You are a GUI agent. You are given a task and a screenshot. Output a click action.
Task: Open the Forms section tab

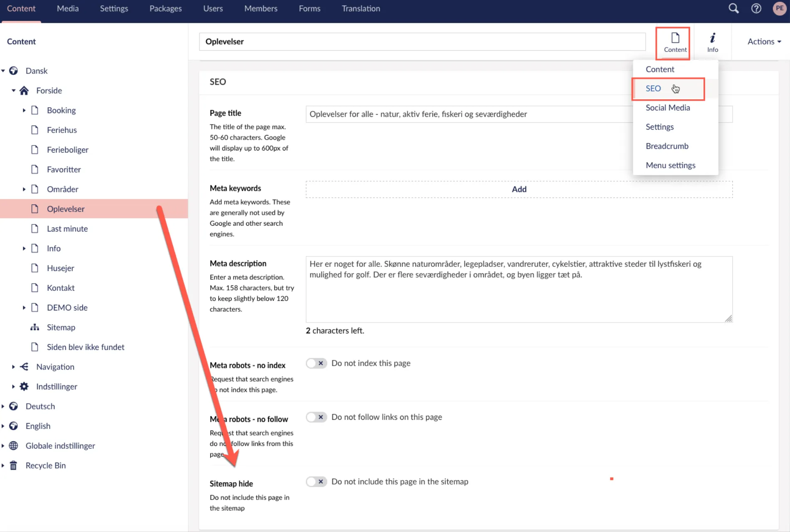309,8
